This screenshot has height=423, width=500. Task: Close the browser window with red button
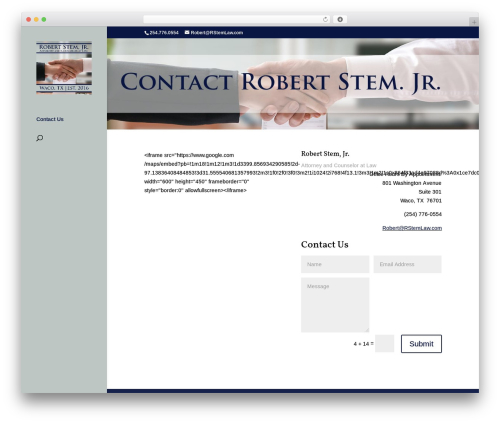point(29,19)
